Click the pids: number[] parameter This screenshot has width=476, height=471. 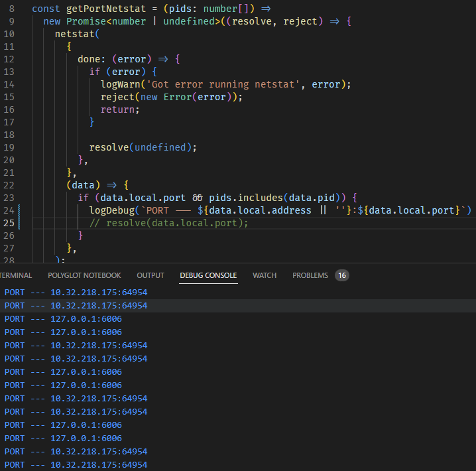pyautogui.click(x=209, y=9)
